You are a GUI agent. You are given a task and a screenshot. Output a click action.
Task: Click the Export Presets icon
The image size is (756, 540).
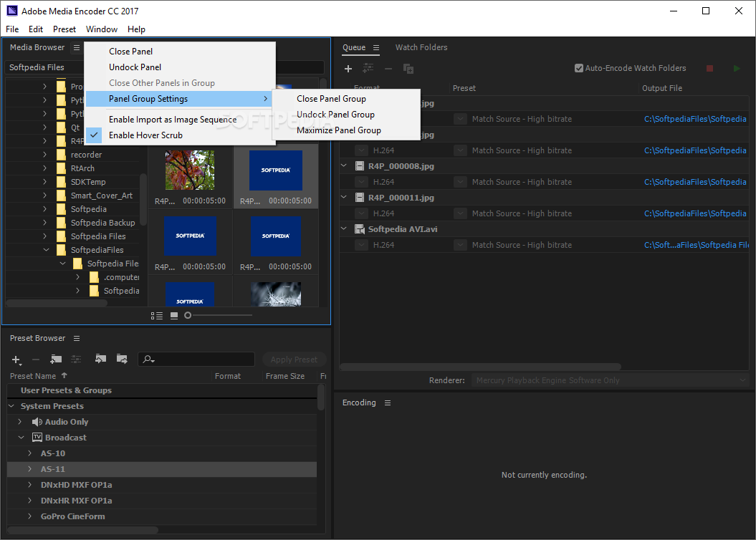[122, 358]
